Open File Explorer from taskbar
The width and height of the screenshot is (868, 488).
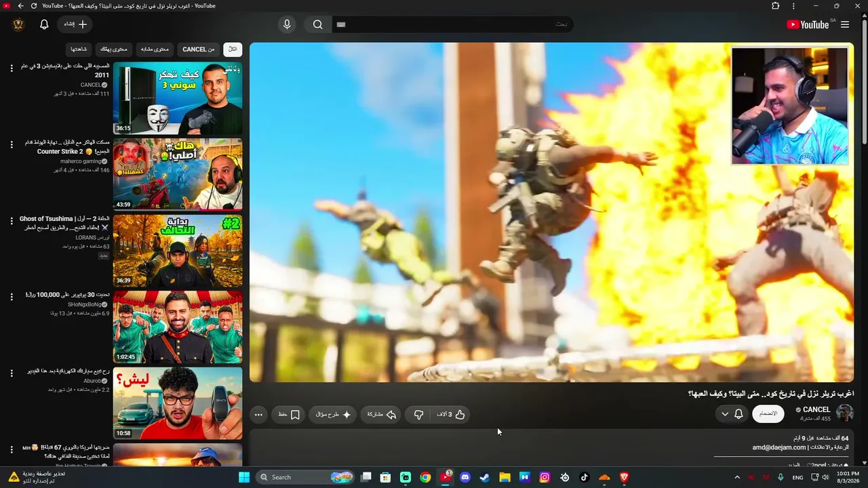tap(505, 477)
